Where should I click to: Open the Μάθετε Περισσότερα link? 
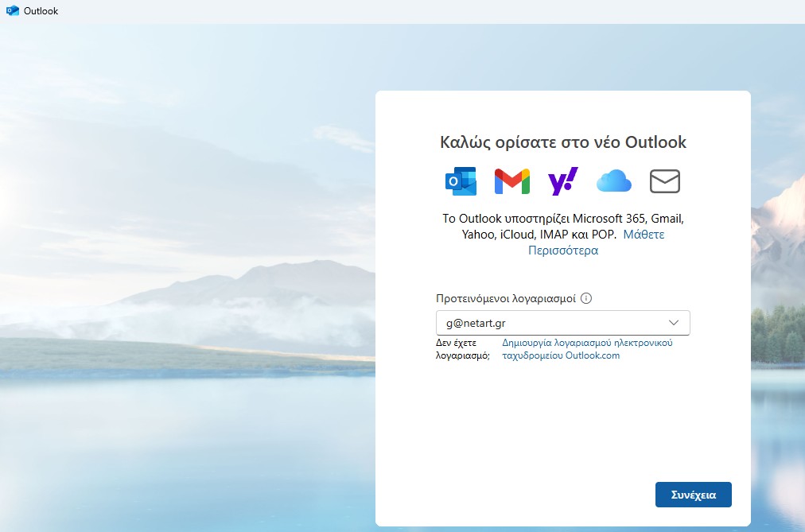pyautogui.click(x=644, y=235)
